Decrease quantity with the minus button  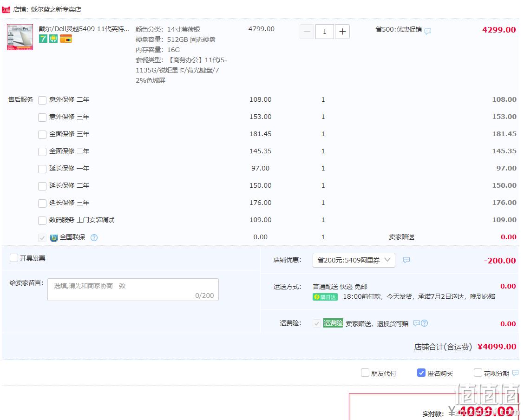coord(307,32)
